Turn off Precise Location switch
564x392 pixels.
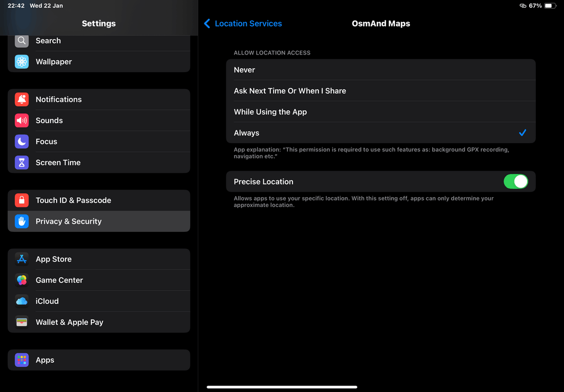[x=516, y=182]
